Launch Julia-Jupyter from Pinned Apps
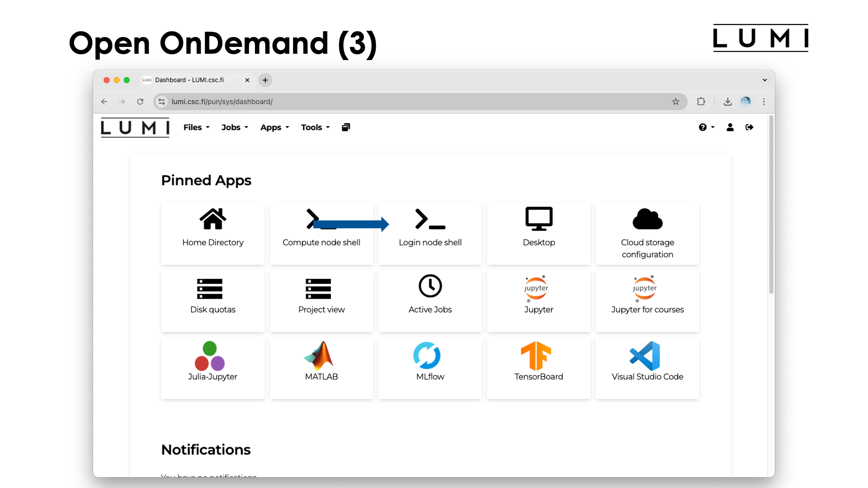This screenshot has width=868, height=488. 212,365
